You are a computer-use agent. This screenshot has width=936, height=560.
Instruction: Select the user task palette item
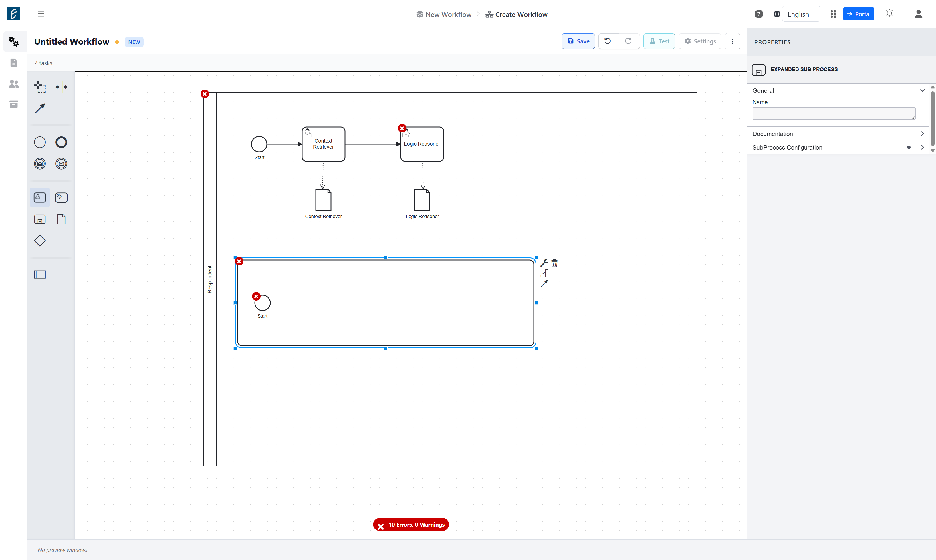pos(40,197)
